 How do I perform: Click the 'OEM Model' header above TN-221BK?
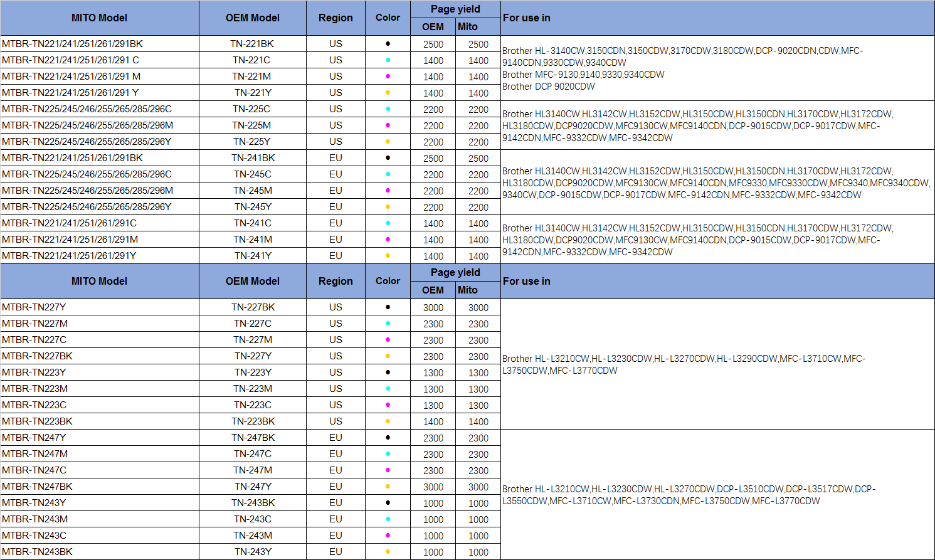(252, 18)
